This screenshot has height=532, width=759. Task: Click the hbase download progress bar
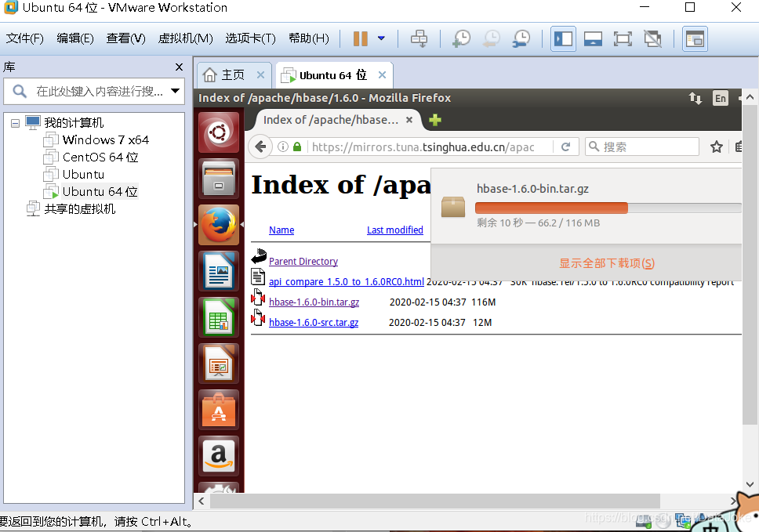pyautogui.click(x=608, y=208)
